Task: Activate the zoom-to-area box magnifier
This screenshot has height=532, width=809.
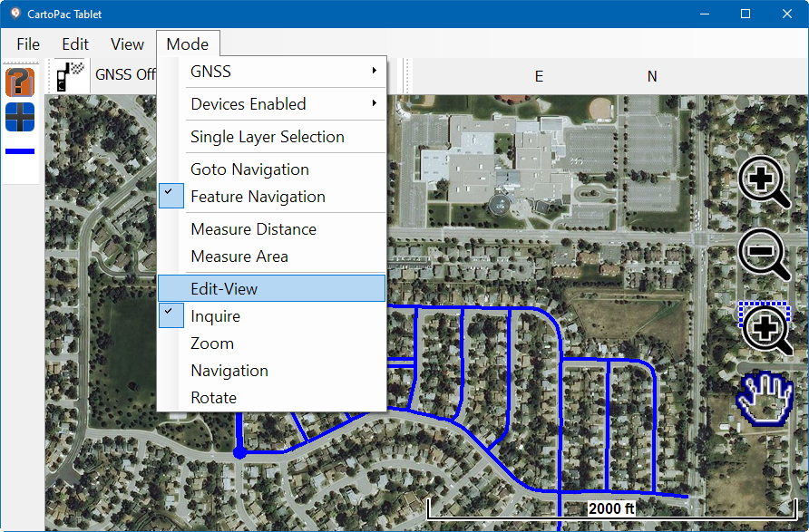Action: coord(766,327)
